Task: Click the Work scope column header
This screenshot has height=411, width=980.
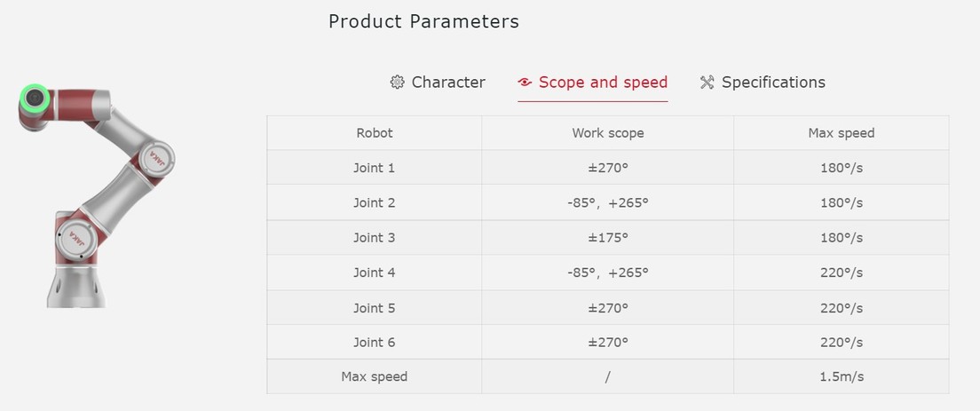Action: [x=607, y=132]
